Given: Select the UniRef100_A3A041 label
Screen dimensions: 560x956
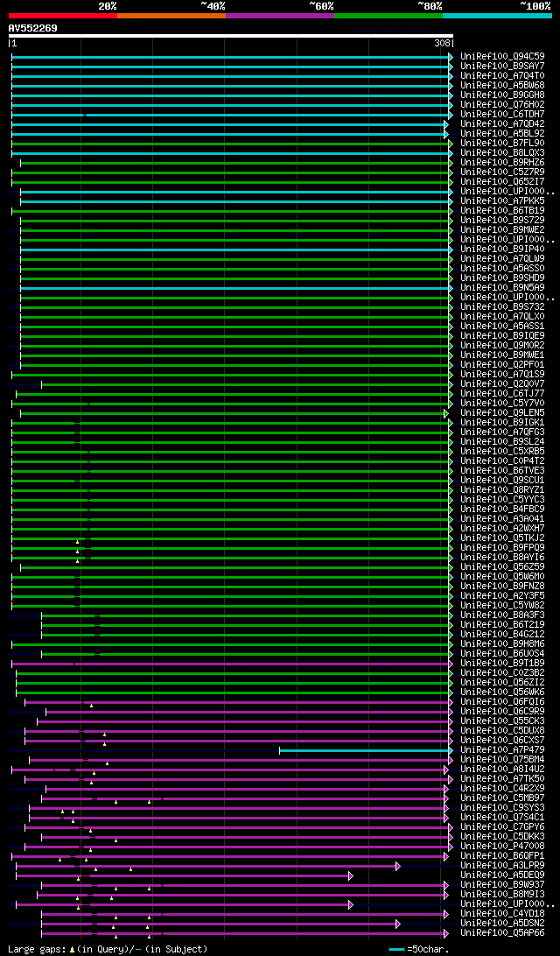Looking at the screenshot, I should (503, 519).
